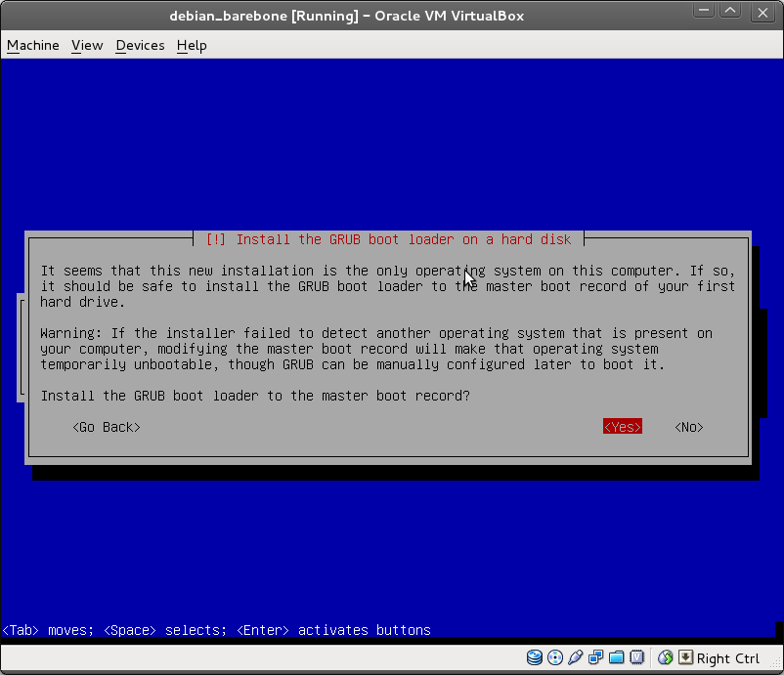Open the Machine menu
This screenshot has height=675, width=784.
(33, 46)
